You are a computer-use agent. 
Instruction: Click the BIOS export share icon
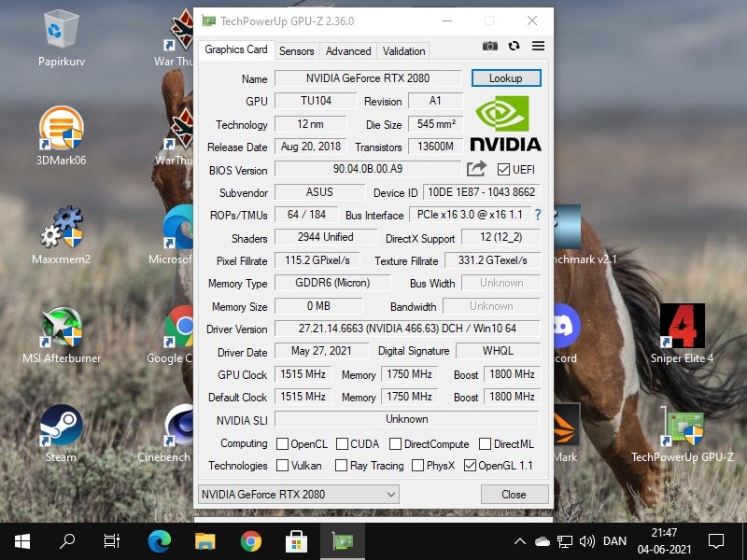[476, 169]
